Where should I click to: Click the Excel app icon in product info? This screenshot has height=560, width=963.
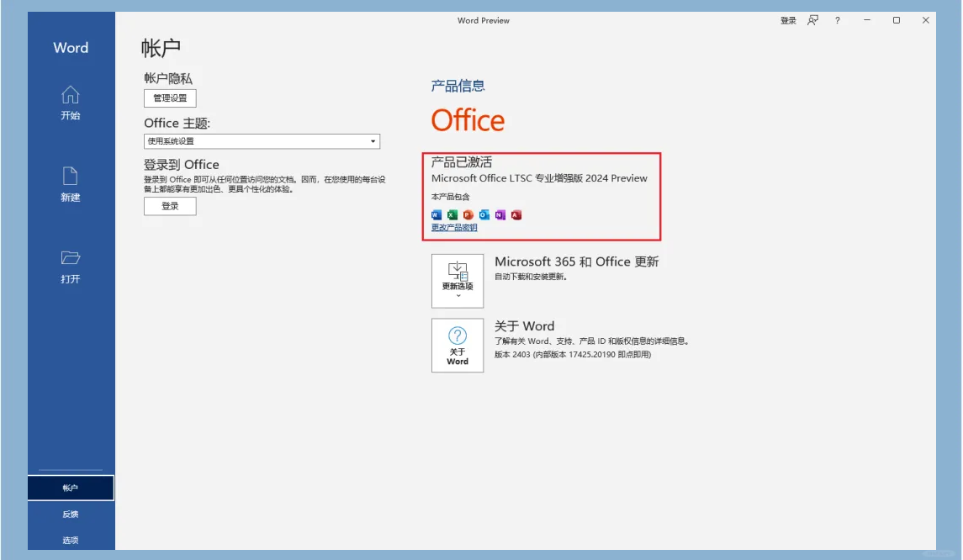(452, 215)
